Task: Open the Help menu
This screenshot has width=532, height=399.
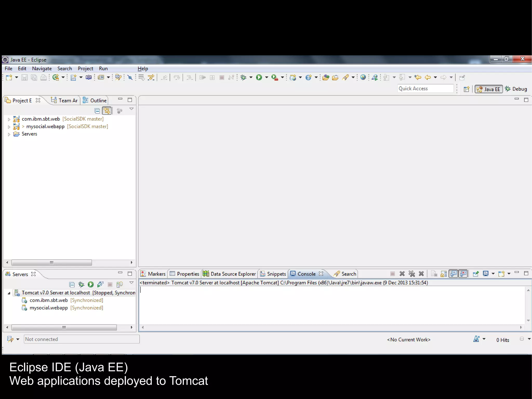Action: coord(143,69)
